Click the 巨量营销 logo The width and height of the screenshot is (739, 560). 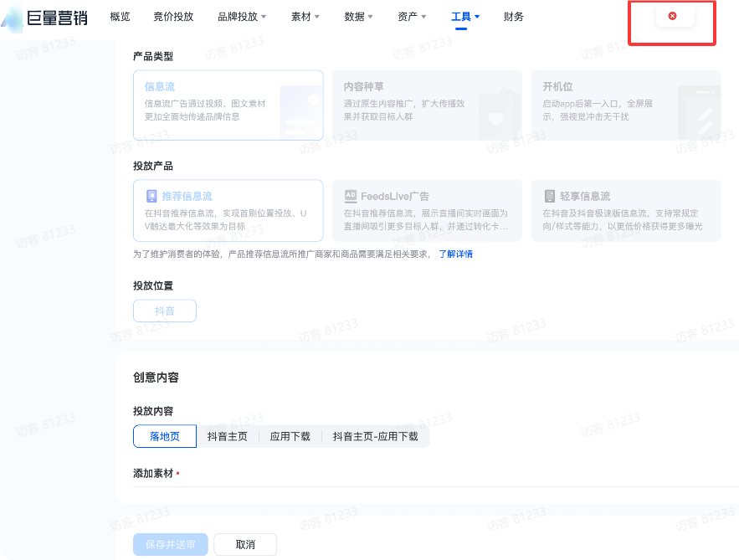44,18
